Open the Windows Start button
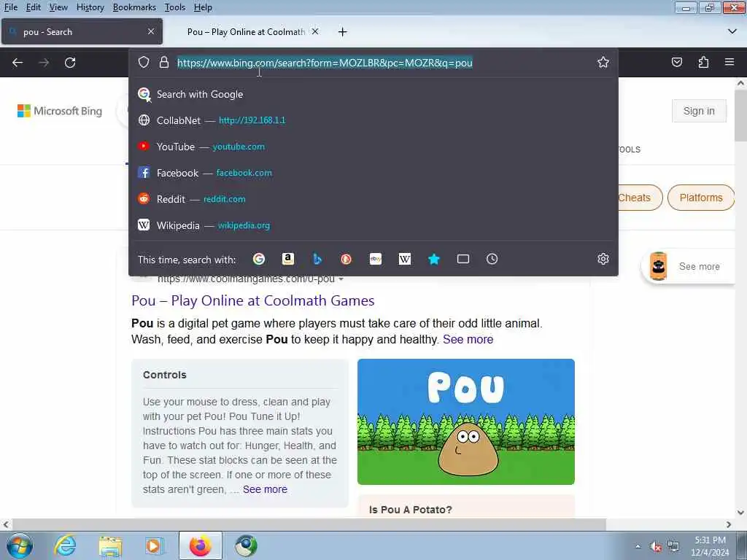 tap(20, 545)
